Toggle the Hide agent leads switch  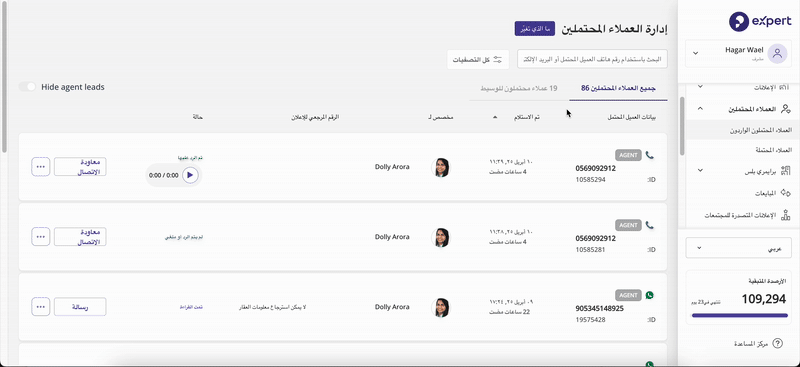[27, 87]
